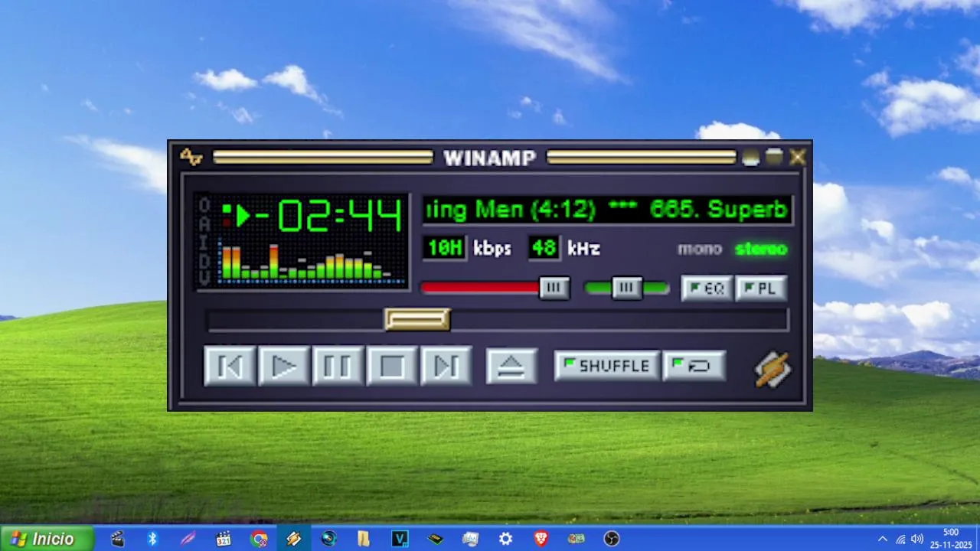This screenshot has width=980, height=551.
Task: Open the green graphics card app in taskbar
Action: point(576,539)
